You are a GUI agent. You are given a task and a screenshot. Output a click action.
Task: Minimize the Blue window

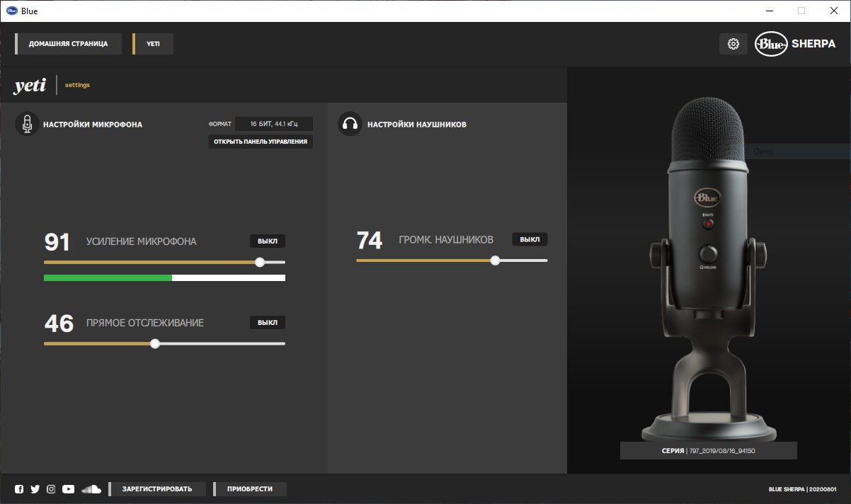coord(767,11)
